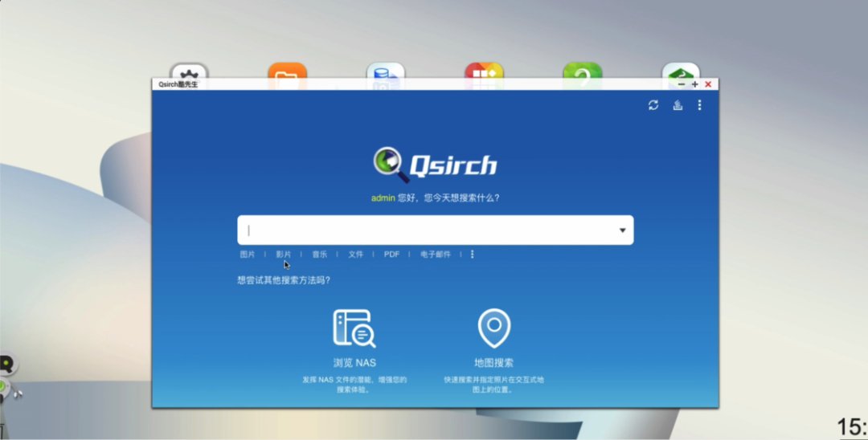
Task: Filter search by 电子邮件
Action: click(x=435, y=255)
